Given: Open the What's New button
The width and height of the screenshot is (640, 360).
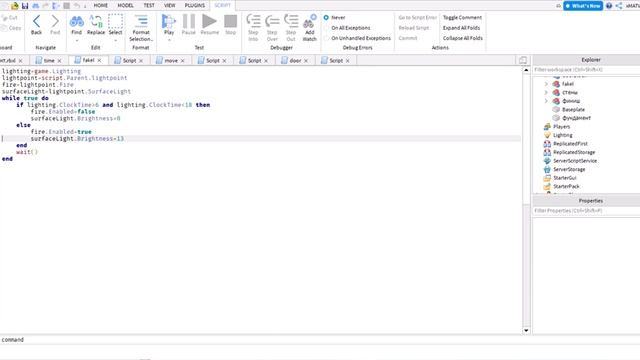Looking at the screenshot, I should click(x=583, y=6).
